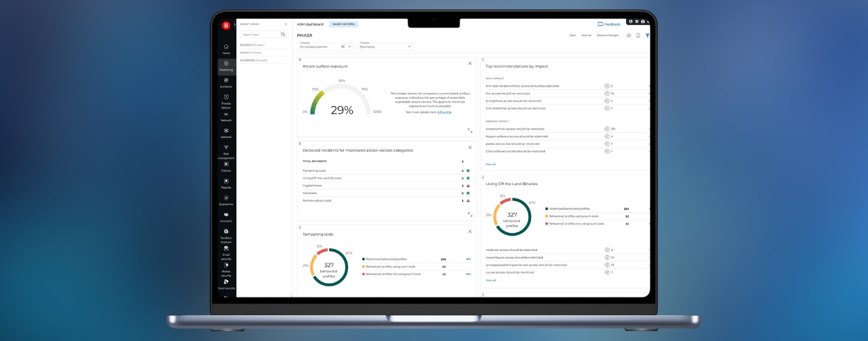Click the star icon to favorite view
Screen dimensions: 868x341
coord(629,35)
